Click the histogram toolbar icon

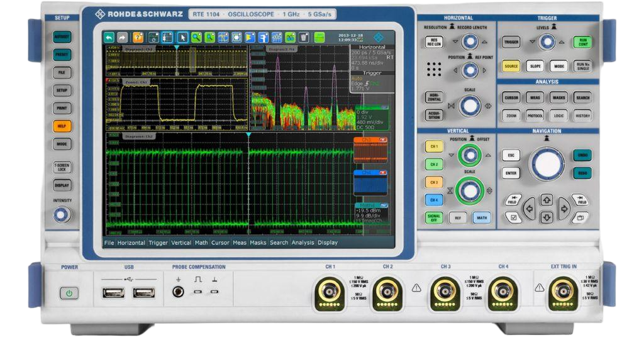coord(277,38)
